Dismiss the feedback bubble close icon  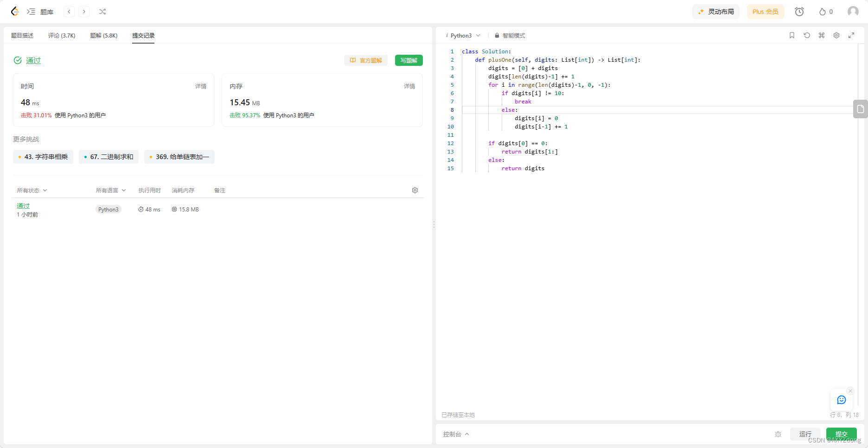pyautogui.click(x=850, y=391)
